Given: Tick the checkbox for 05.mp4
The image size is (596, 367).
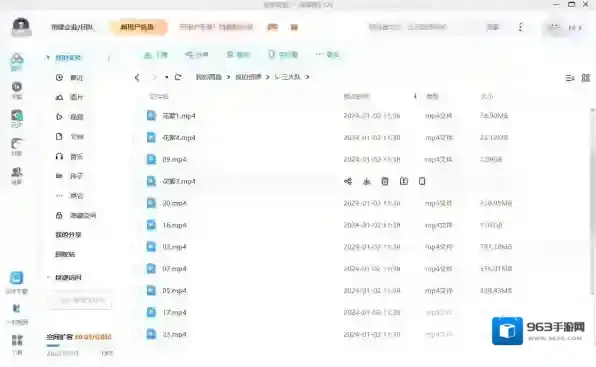Looking at the screenshot, I should [x=137, y=291].
